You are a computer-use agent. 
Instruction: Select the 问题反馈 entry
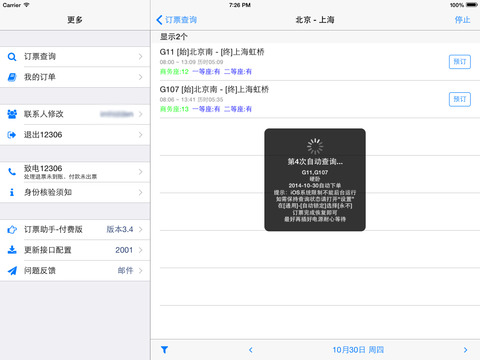(75, 271)
